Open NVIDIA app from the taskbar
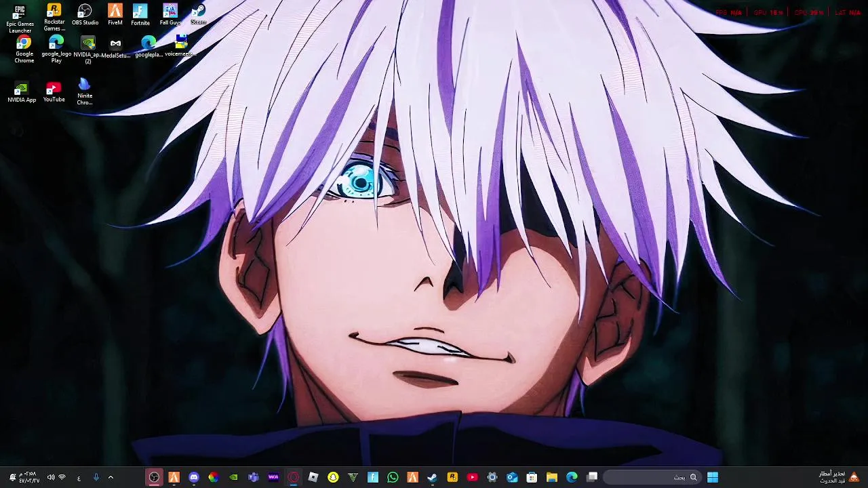The image size is (868, 488). tap(233, 477)
